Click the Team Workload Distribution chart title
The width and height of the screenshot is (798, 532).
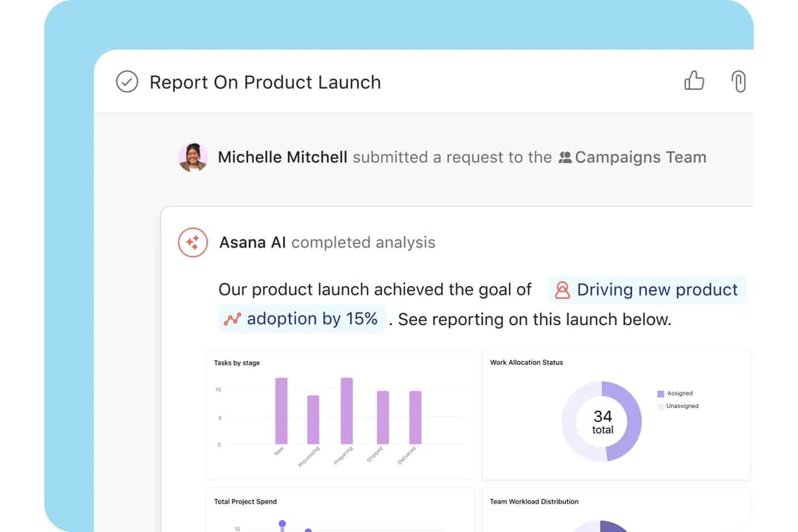(x=534, y=502)
